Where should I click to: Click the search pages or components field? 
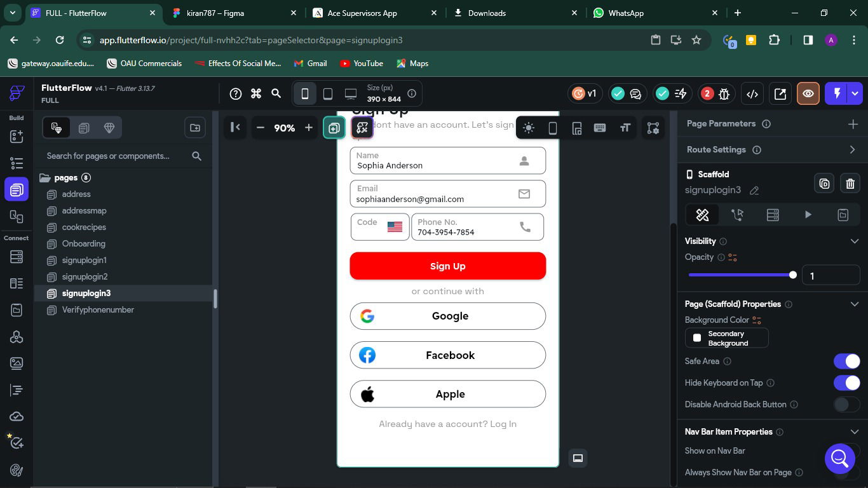(x=114, y=156)
